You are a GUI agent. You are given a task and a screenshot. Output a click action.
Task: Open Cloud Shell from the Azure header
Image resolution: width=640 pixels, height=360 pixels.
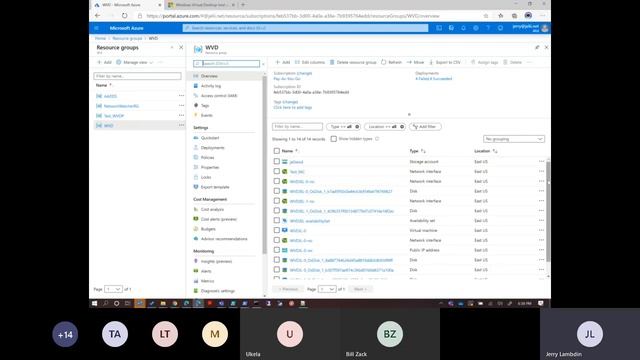[x=439, y=28]
